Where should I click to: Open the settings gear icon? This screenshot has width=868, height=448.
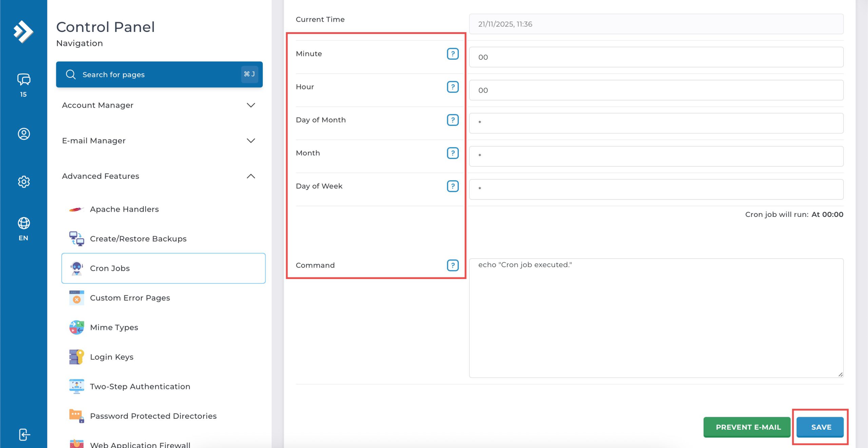click(23, 182)
